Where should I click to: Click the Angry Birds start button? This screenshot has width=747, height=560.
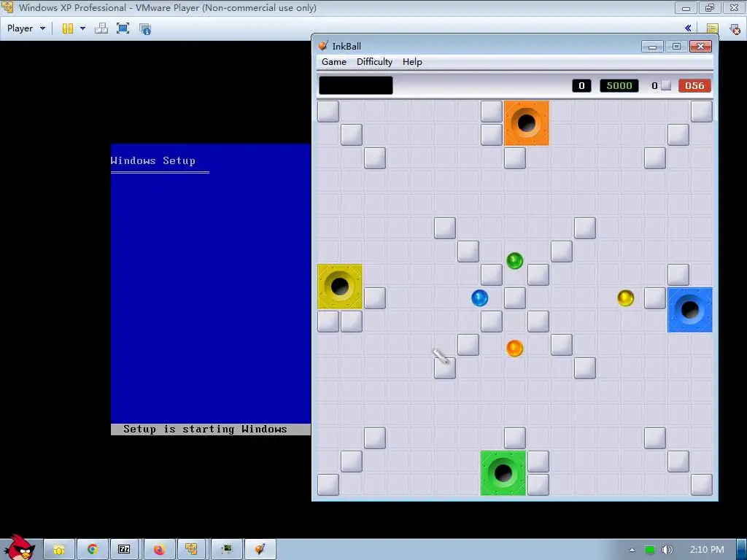19,548
